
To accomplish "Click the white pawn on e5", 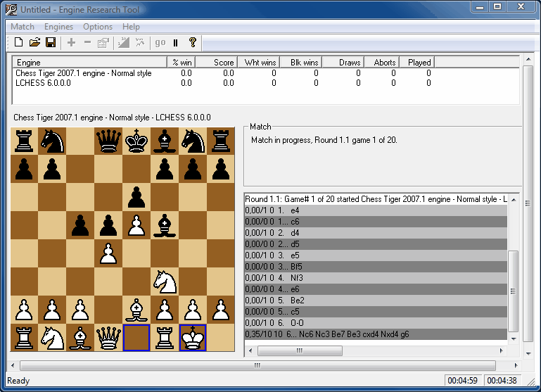I will pos(136,225).
